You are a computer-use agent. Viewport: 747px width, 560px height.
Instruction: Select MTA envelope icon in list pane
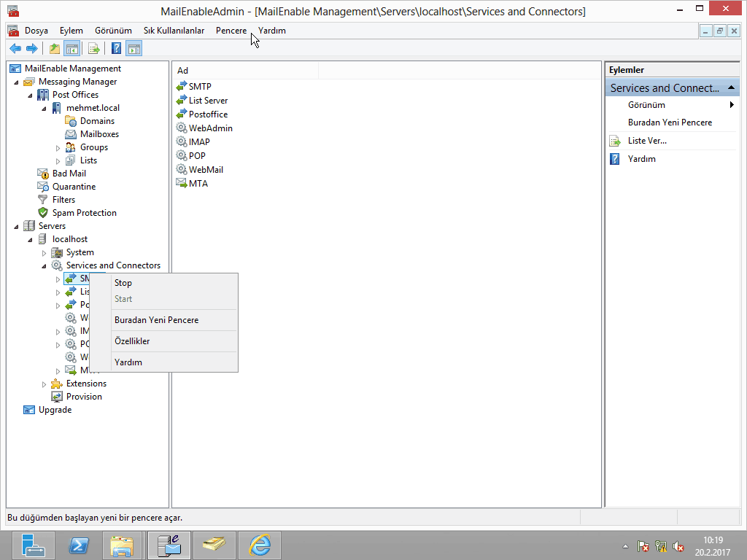182,183
